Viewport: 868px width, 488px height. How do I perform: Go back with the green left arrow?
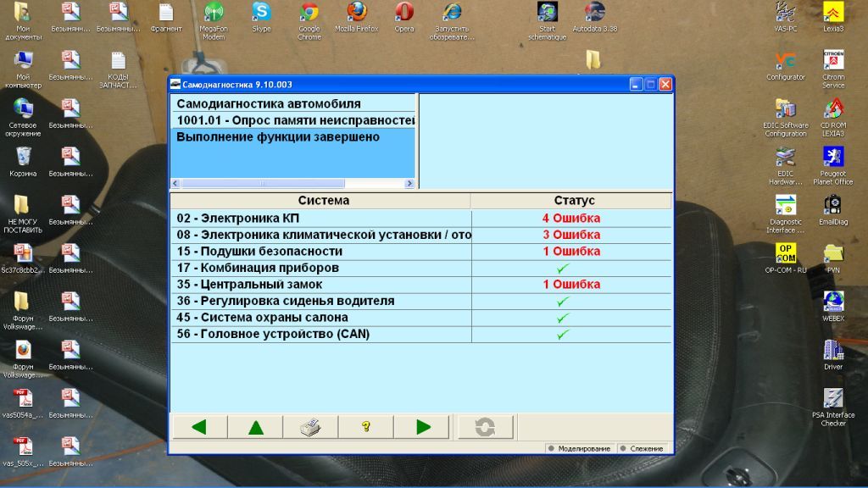click(x=199, y=427)
